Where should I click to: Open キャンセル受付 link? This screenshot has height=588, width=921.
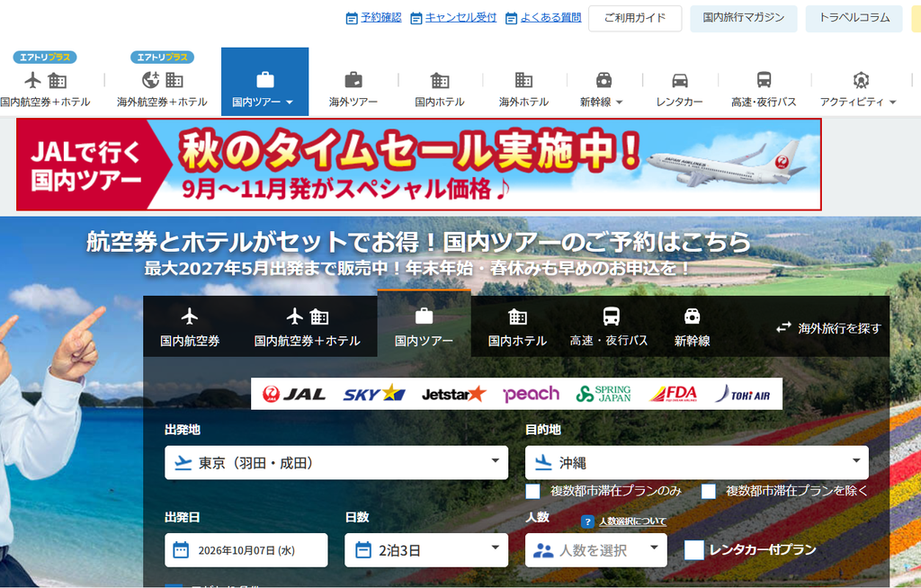[x=460, y=18]
